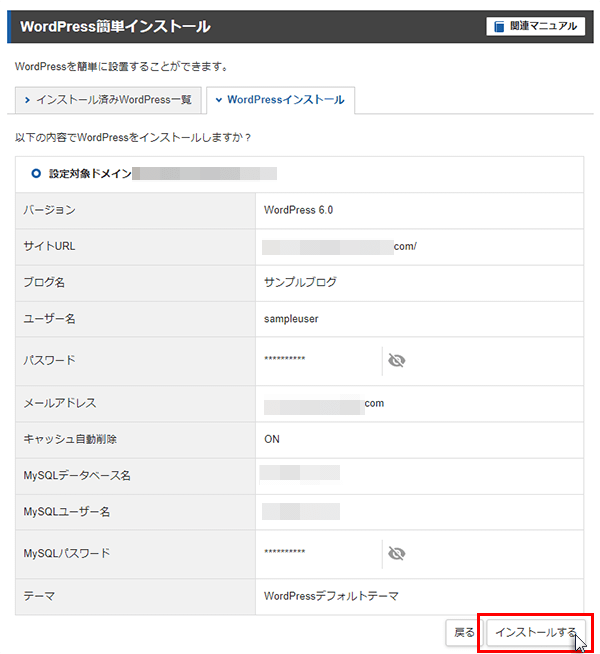Select the WordPressインストール tab
The height and width of the screenshot is (654, 600).
285,100
